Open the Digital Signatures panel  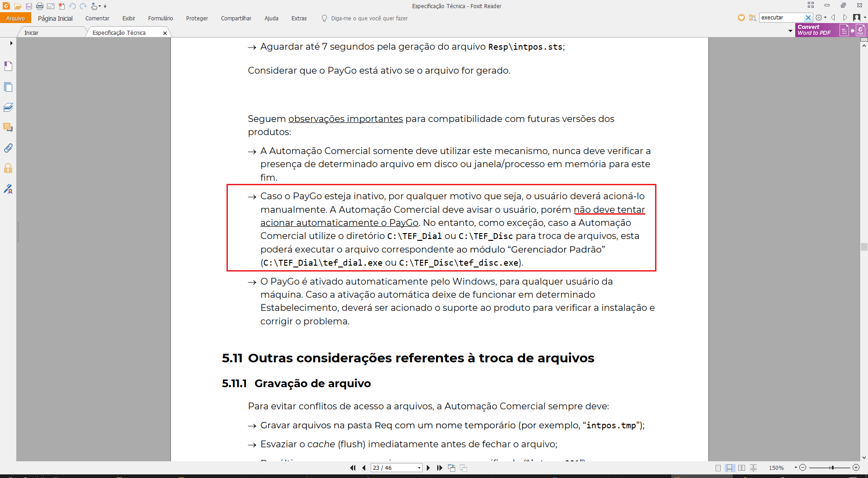pyautogui.click(x=8, y=189)
